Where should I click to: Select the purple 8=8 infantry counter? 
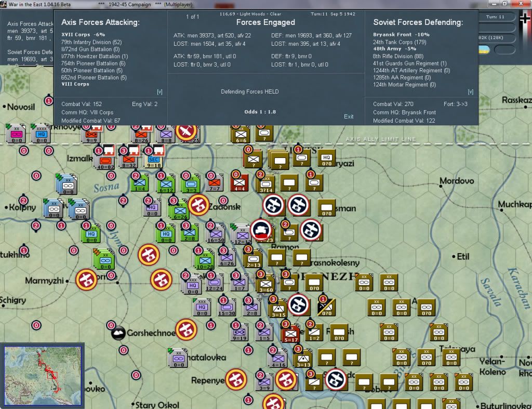(166, 135)
